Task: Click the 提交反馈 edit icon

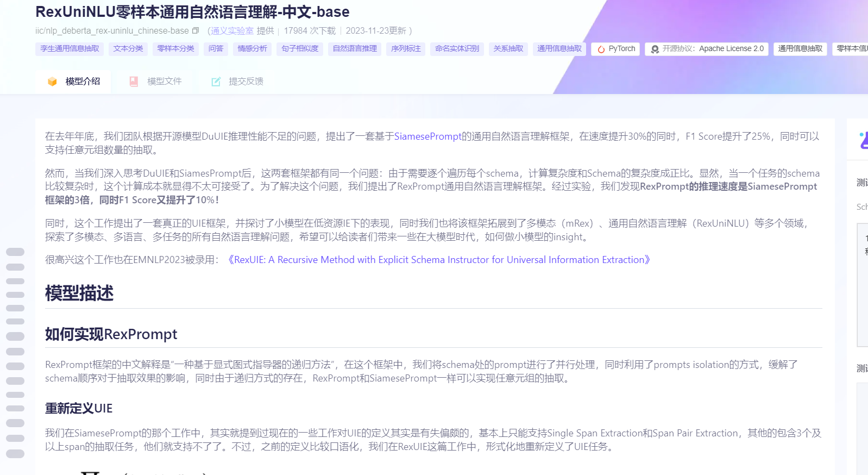Action: click(x=216, y=82)
